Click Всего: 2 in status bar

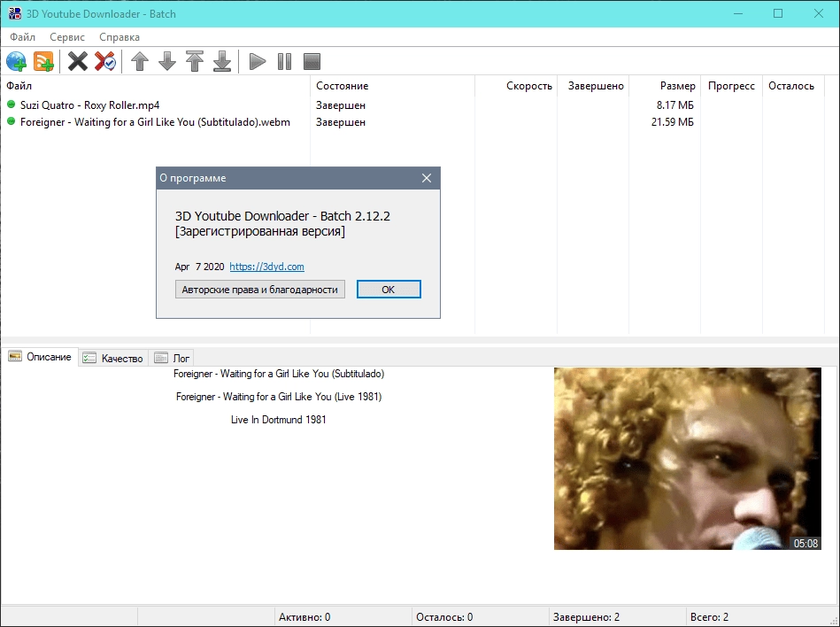click(x=709, y=617)
